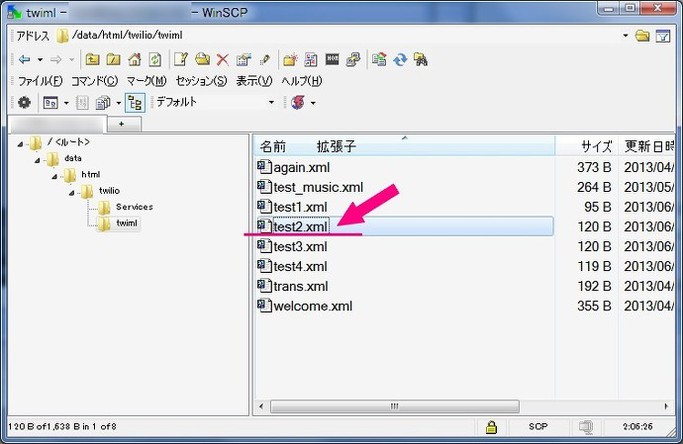This screenshot has height=444, width=683.
Task: Sort by サイズ column header
Action: coord(596,146)
